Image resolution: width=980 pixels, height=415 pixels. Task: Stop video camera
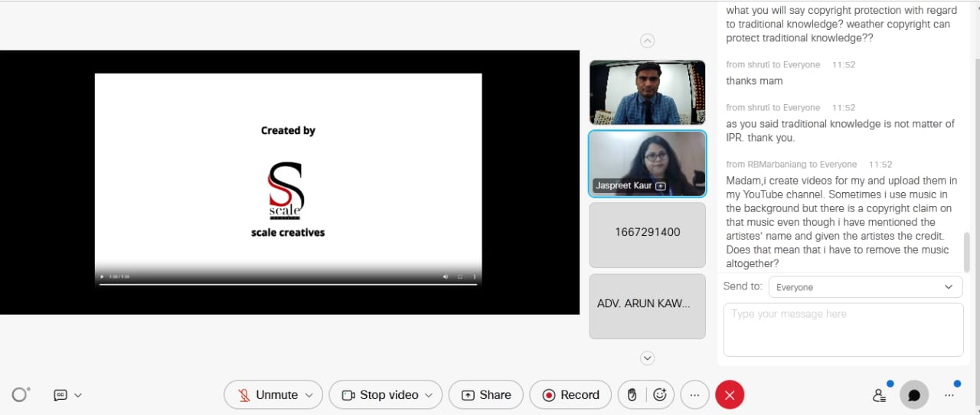381,395
